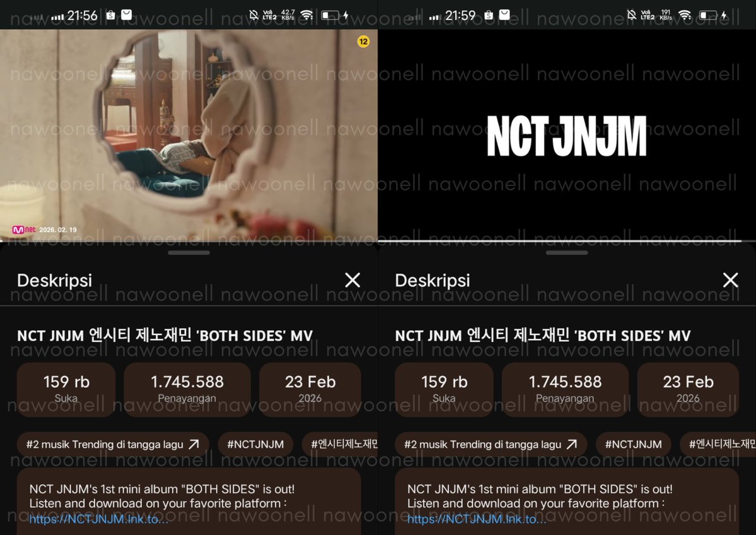Tap the right Shopee bag notification icon
The image size is (756, 535).
(x=489, y=15)
